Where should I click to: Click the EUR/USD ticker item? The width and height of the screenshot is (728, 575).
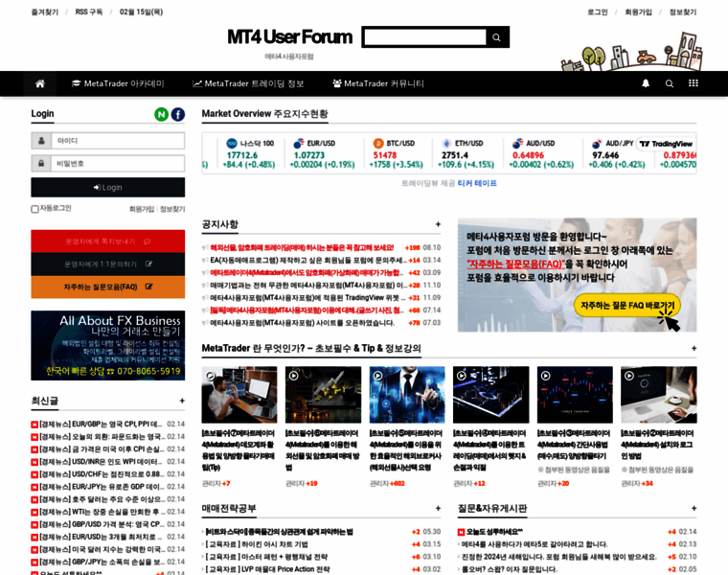coord(322,153)
